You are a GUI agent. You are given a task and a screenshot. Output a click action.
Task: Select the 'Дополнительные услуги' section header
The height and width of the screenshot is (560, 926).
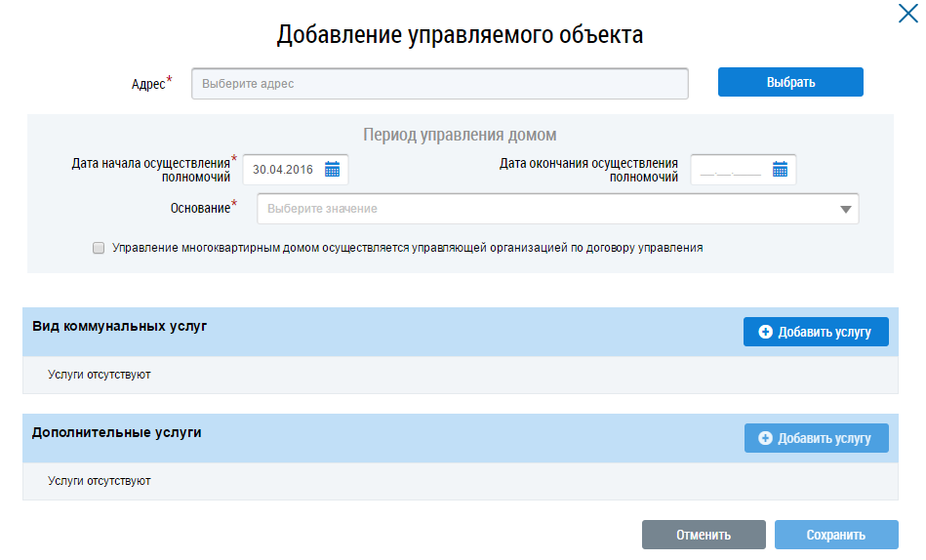click(x=117, y=432)
